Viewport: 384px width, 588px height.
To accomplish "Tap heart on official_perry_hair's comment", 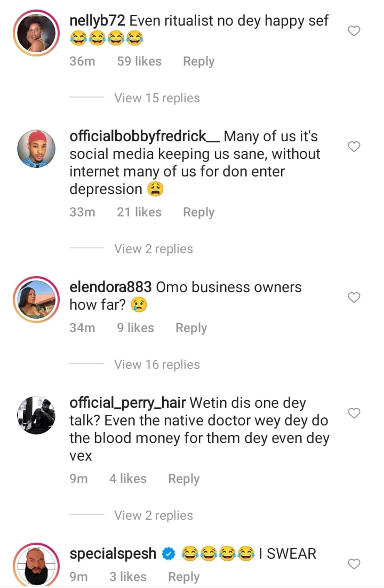I will pos(354,413).
